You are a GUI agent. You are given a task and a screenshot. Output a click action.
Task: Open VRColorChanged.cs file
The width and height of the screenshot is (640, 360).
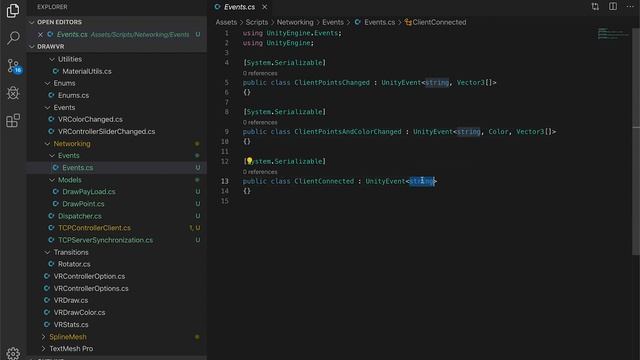click(90, 119)
